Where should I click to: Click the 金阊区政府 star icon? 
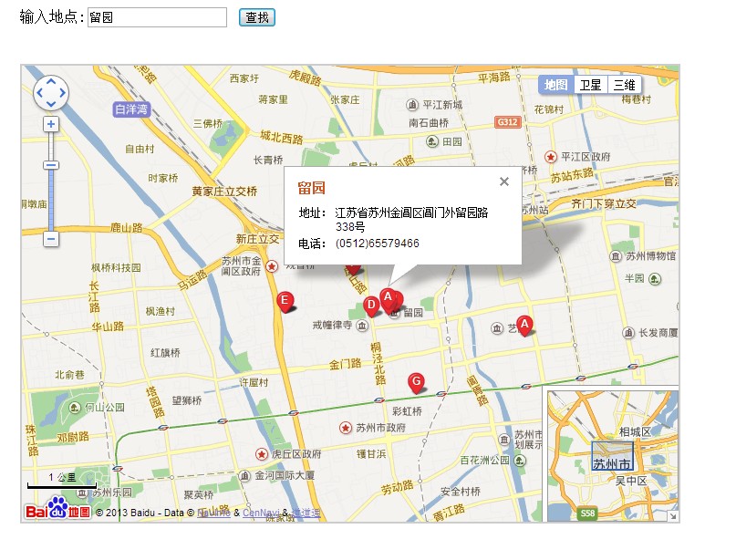[271, 266]
